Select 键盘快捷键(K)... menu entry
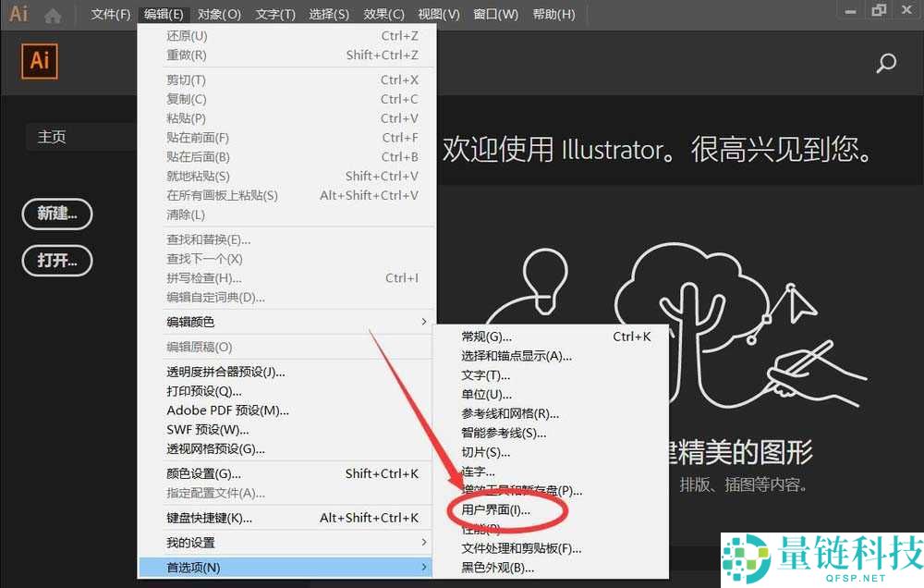The width and height of the screenshot is (924, 588). click(209, 518)
